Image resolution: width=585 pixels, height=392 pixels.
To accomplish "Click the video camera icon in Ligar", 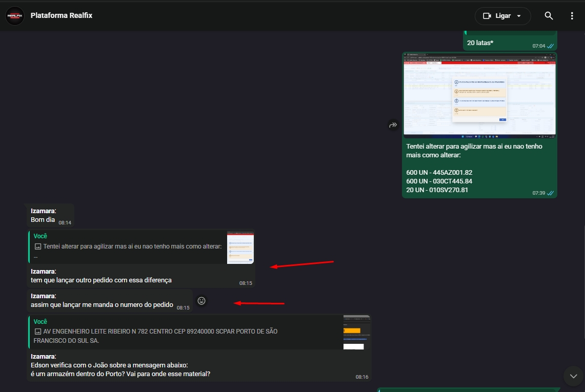I will pos(487,16).
